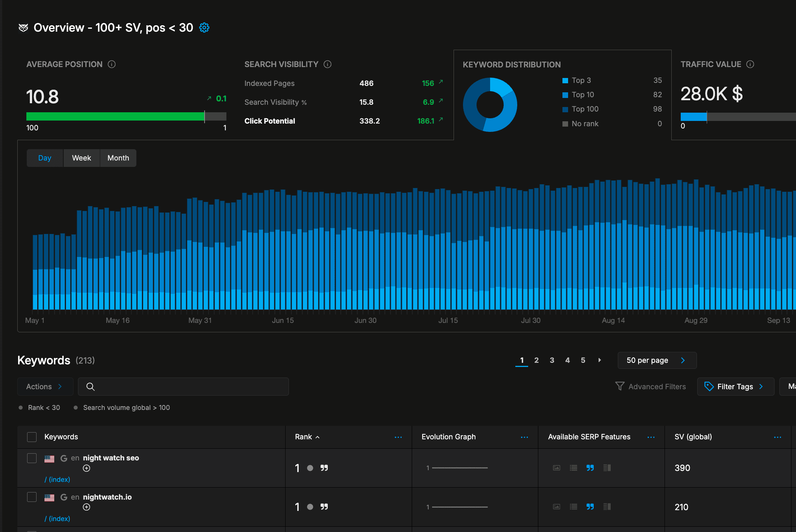Check the night watch seo keyword checkbox

32,458
